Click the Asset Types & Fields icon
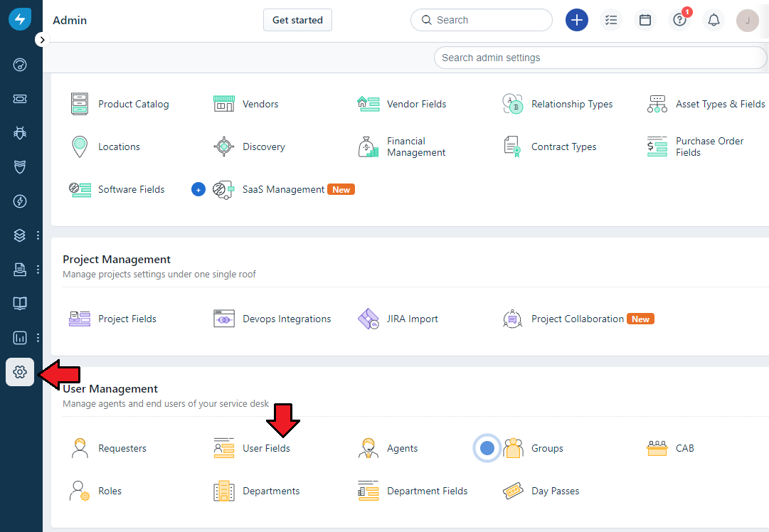The width and height of the screenshot is (769, 532). (657, 104)
